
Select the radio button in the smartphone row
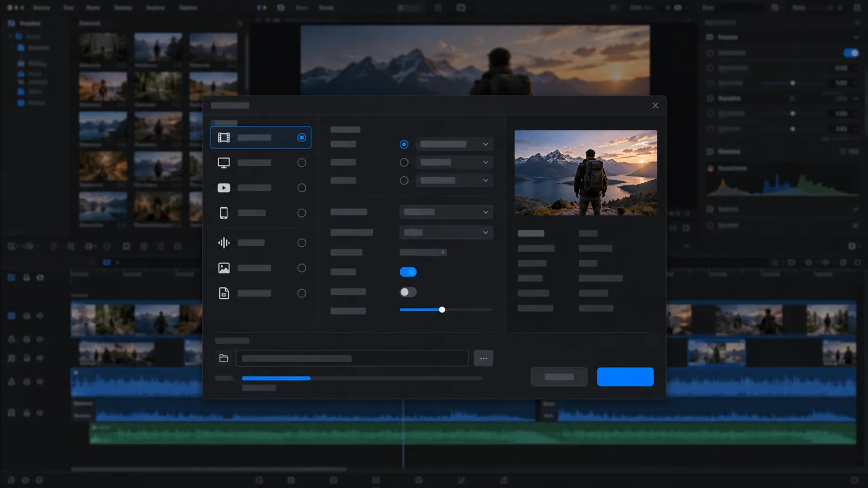click(x=302, y=213)
